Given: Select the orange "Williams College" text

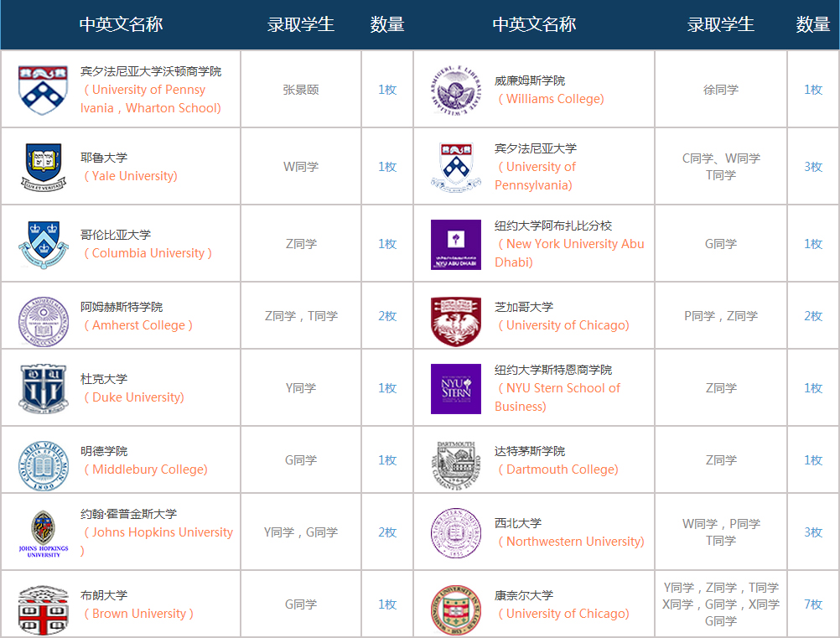Looking at the screenshot, I should click(x=552, y=99).
